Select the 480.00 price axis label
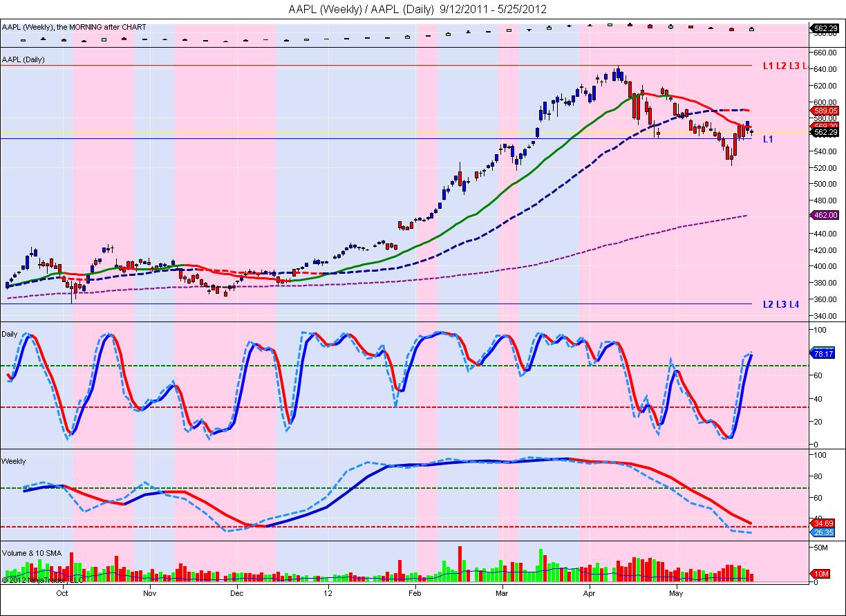 coord(825,201)
